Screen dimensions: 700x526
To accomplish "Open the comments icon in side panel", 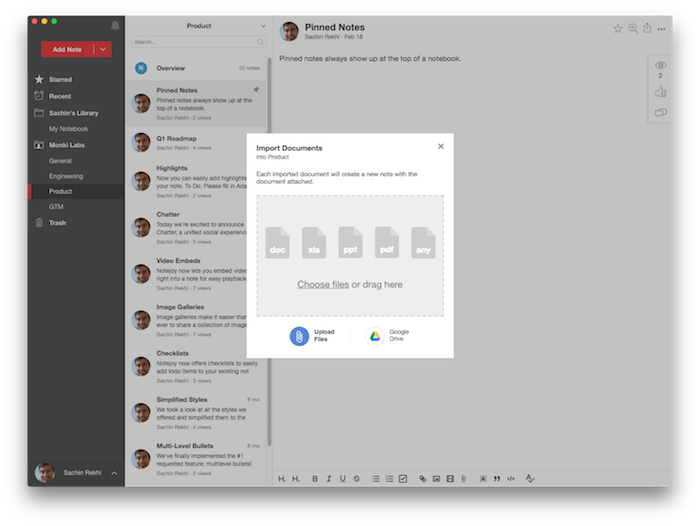I will coord(660,113).
